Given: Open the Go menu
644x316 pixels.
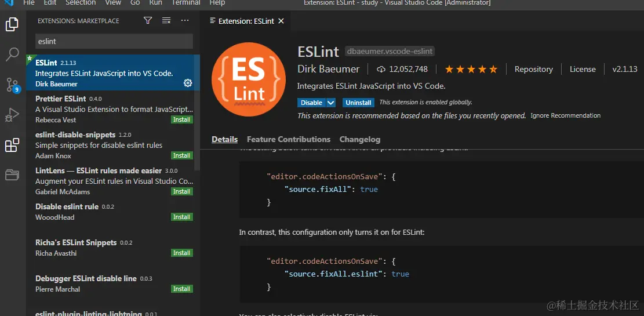Looking at the screenshot, I should click(135, 3).
